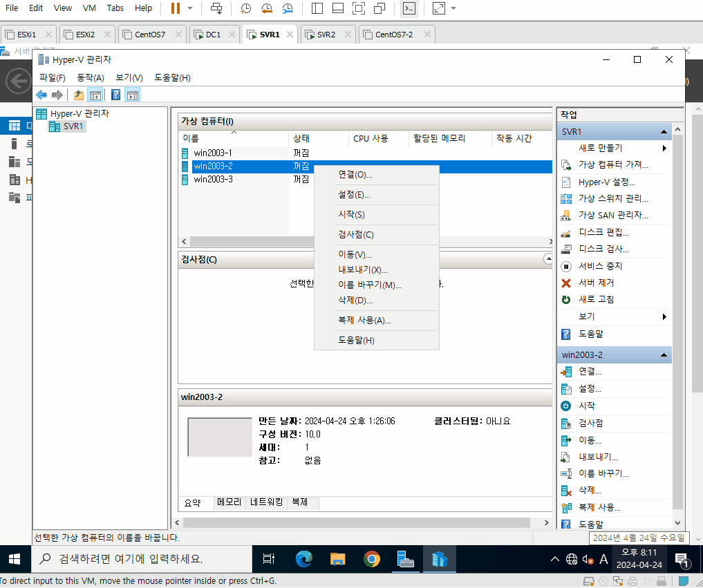Click the Windows search box
The width and height of the screenshot is (703, 588).
(141, 559)
